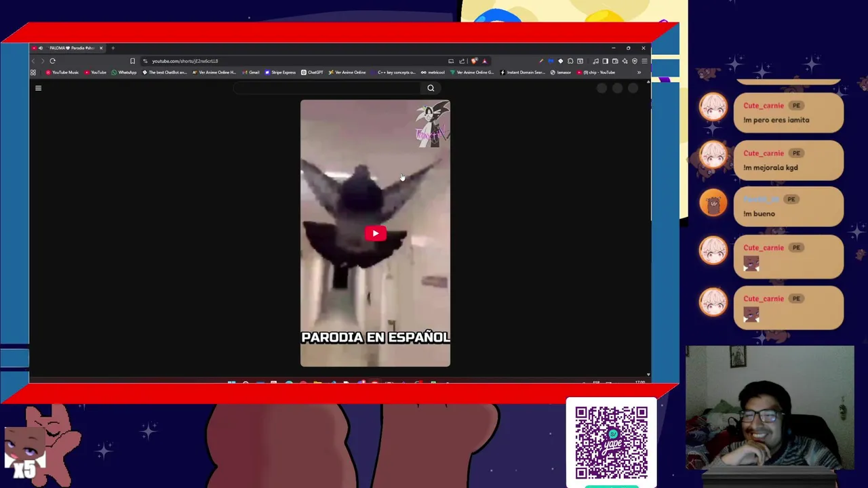Go forward using the browser forward arrow
868x488 pixels.
click(43, 61)
